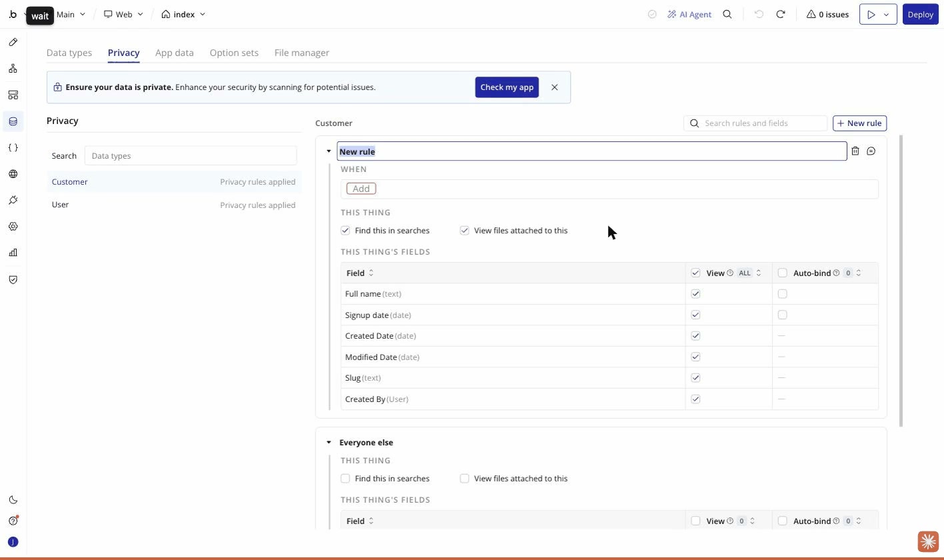Click the redo arrow

click(x=781, y=14)
